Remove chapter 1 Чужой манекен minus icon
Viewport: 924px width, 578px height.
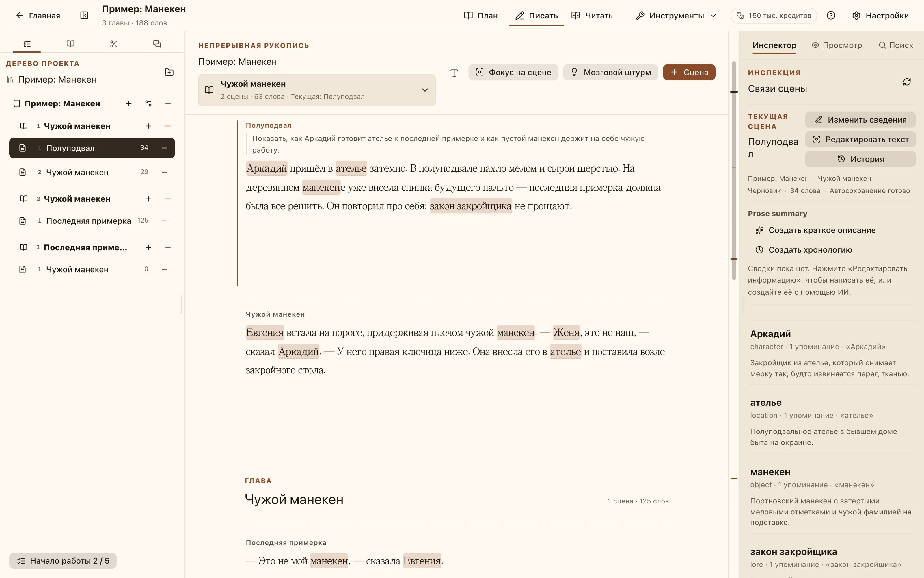pyautogui.click(x=168, y=126)
